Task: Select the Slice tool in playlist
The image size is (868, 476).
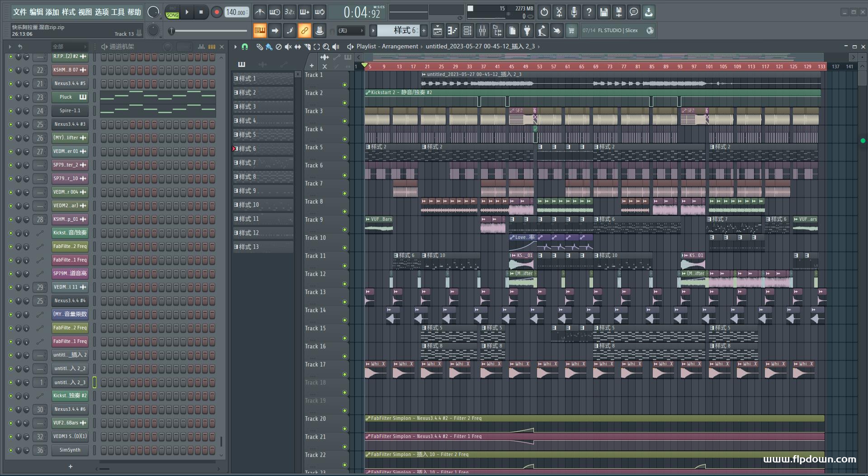Action: click(x=307, y=47)
